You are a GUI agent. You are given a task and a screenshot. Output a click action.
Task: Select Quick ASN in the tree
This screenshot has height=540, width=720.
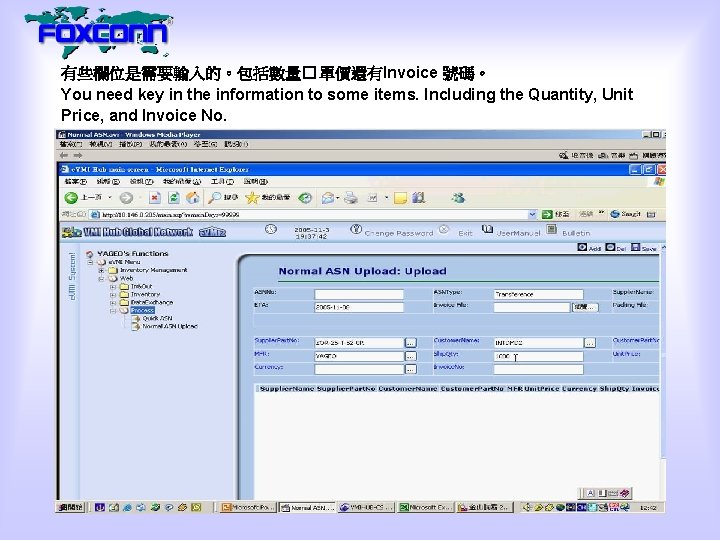coord(158,318)
